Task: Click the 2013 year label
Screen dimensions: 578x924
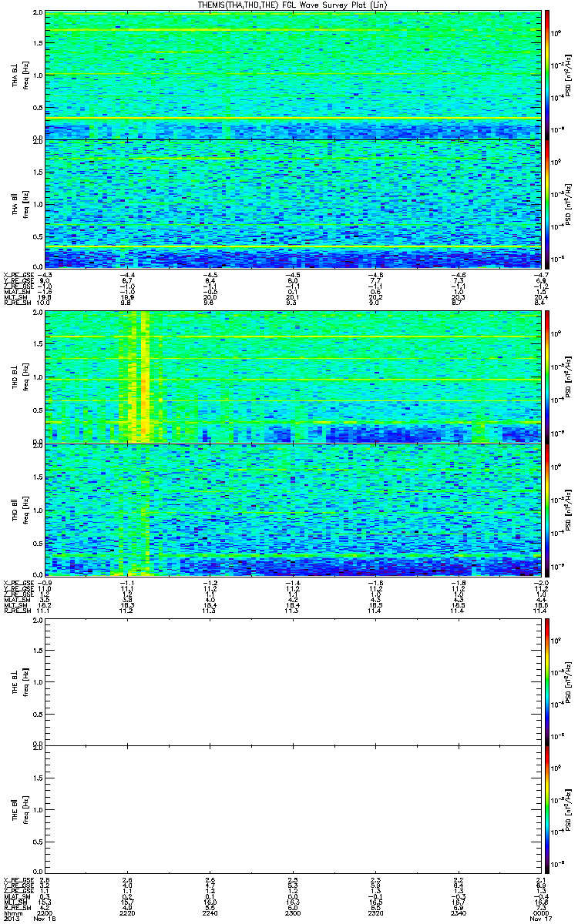Action: coord(11,919)
